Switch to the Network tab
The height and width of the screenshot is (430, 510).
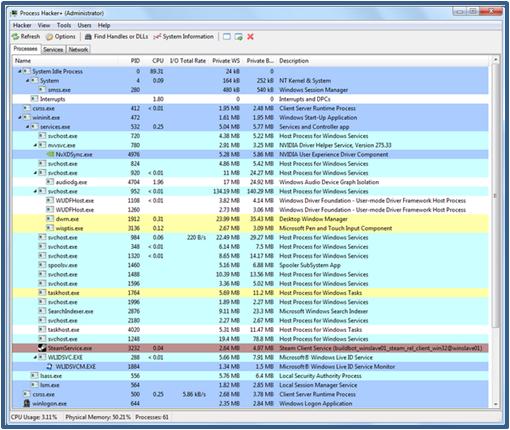click(78, 50)
